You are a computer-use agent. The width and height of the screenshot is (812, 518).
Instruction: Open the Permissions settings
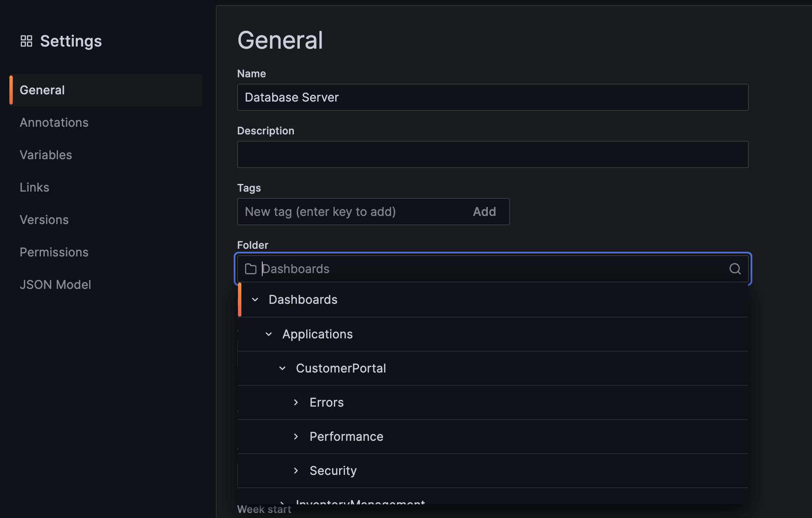[54, 252]
